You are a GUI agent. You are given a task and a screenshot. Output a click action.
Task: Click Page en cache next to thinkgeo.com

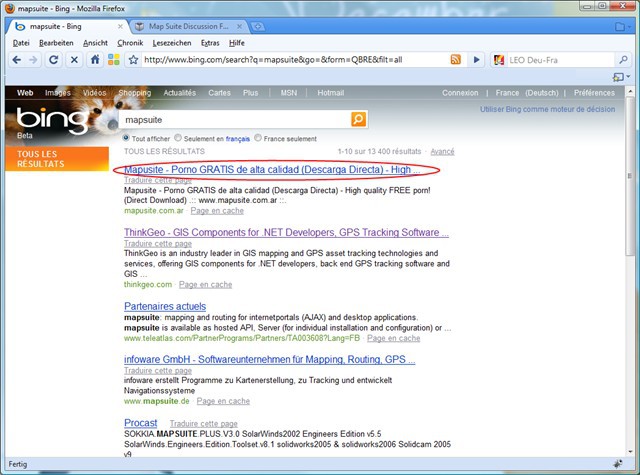point(206,284)
